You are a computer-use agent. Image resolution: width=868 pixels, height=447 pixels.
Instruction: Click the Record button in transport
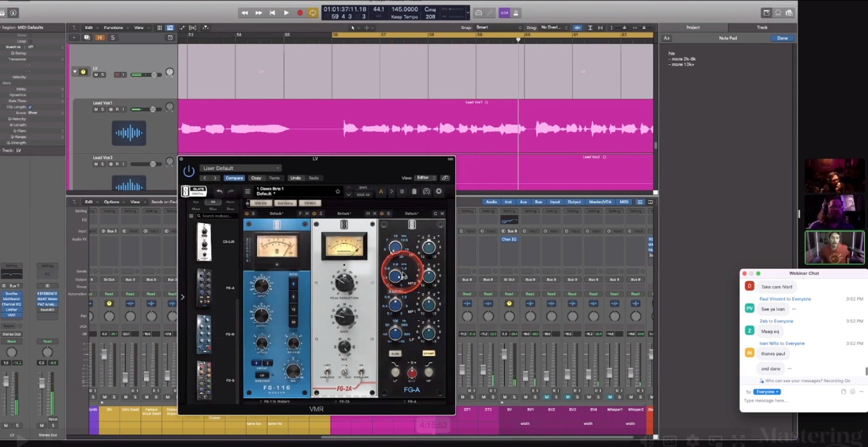300,12
